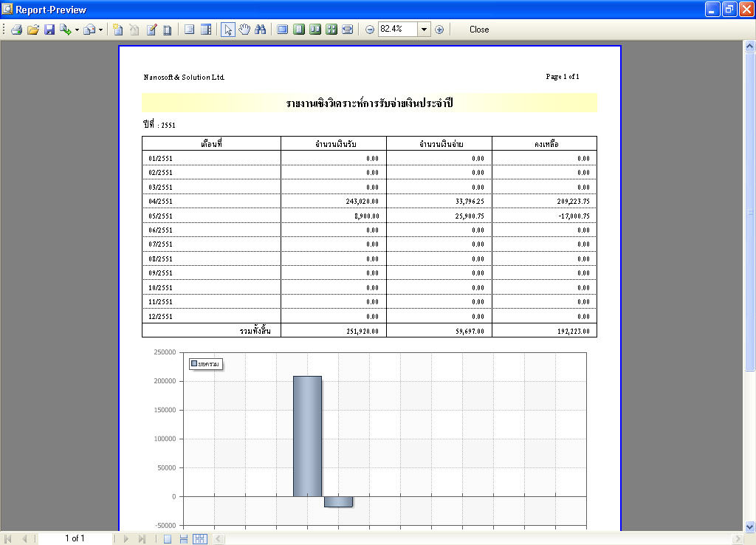
Task: Select the Hand pan tool
Action: point(244,30)
